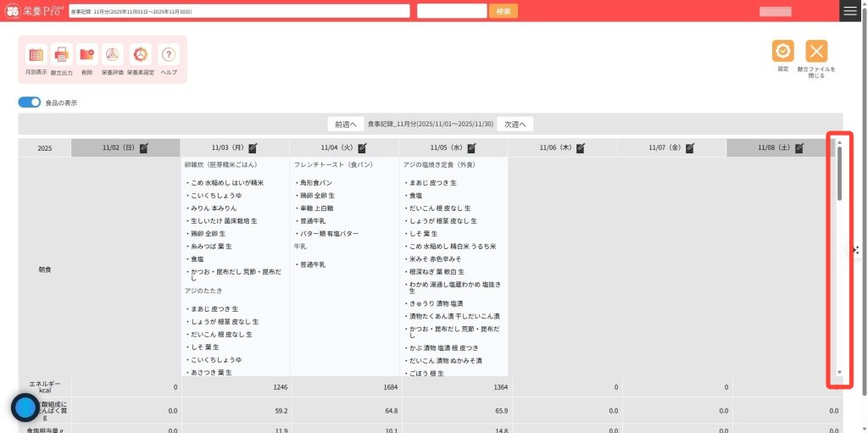The height and width of the screenshot is (433, 868).
Task: Open the hamburger menu in top-right corner
Action: (850, 10)
